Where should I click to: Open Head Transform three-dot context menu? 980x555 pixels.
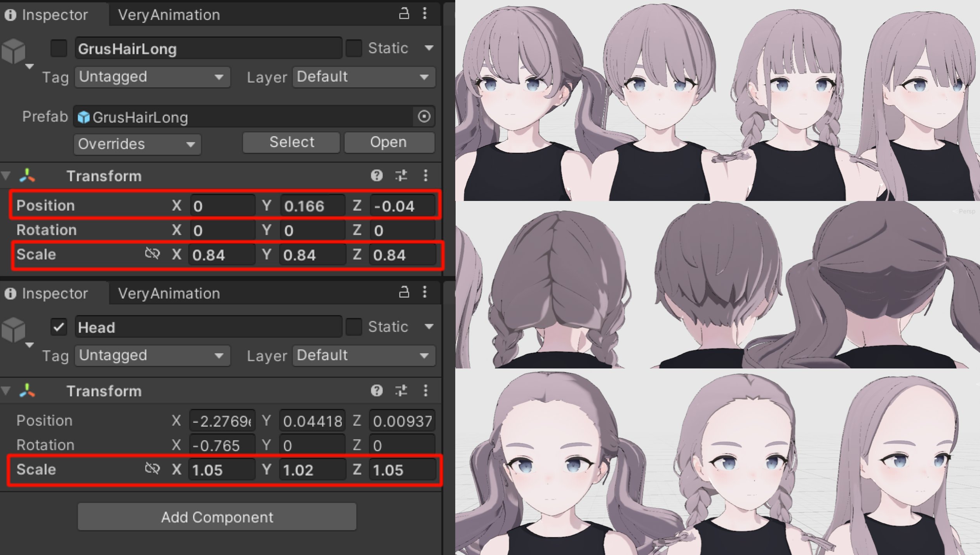(x=426, y=390)
